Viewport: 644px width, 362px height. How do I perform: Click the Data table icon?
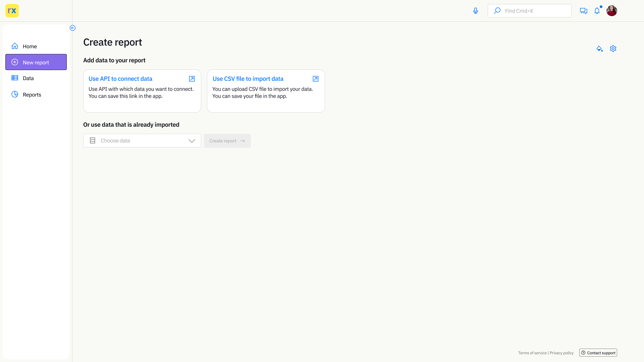coord(15,78)
